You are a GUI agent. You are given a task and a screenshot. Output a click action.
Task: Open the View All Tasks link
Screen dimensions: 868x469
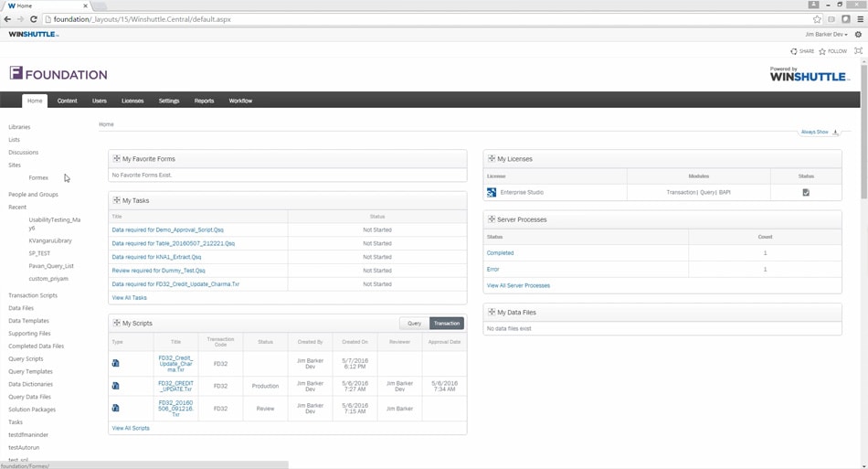(129, 298)
